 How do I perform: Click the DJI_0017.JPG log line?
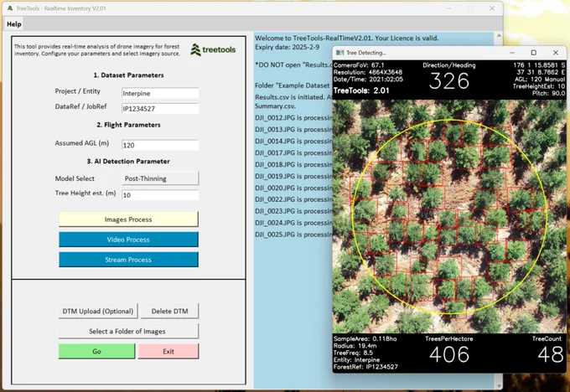point(293,152)
